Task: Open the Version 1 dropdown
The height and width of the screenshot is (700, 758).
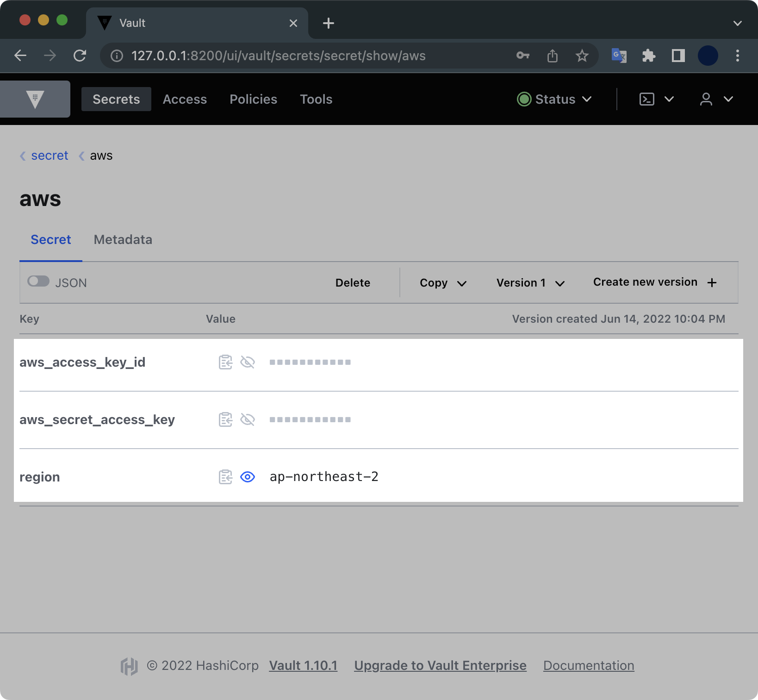Action: [x=530, y=283]
